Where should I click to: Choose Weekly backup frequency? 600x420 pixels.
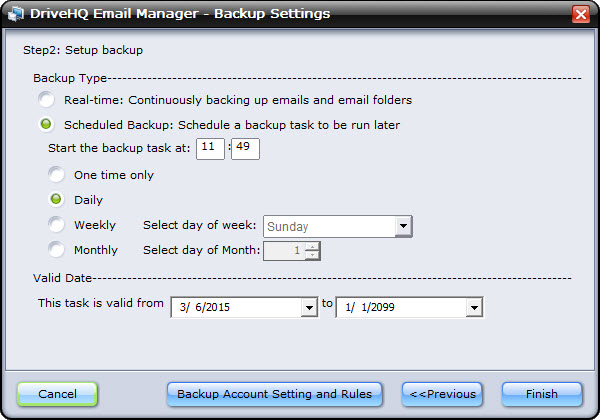(x=57, y=225)
